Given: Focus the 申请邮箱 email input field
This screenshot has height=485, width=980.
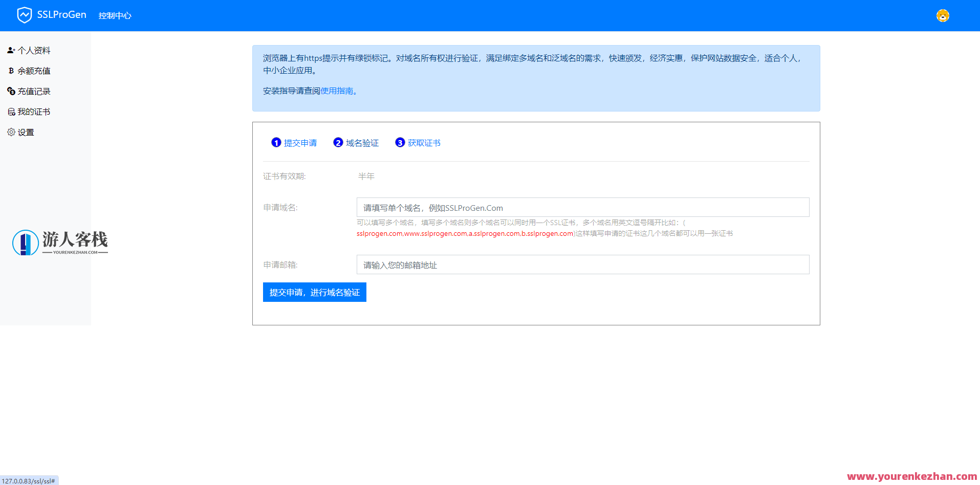Looking at the screenshot, I should coord(582,264).
